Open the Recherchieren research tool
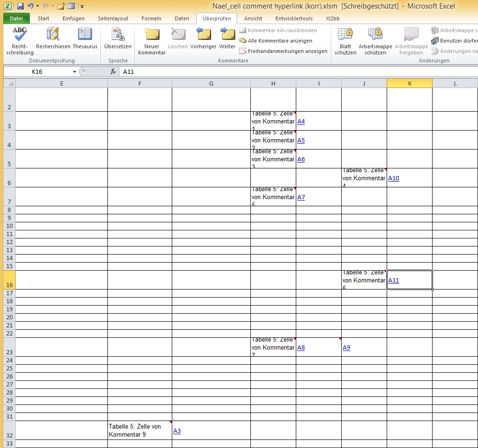 tap(53, 38)
